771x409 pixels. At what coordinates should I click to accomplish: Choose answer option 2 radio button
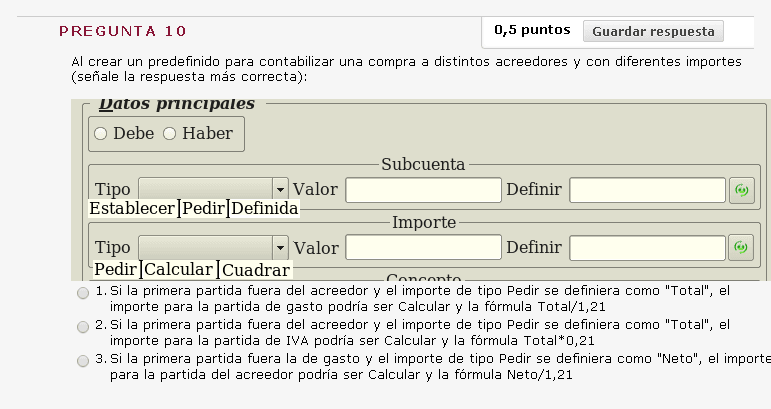point(82,326)
